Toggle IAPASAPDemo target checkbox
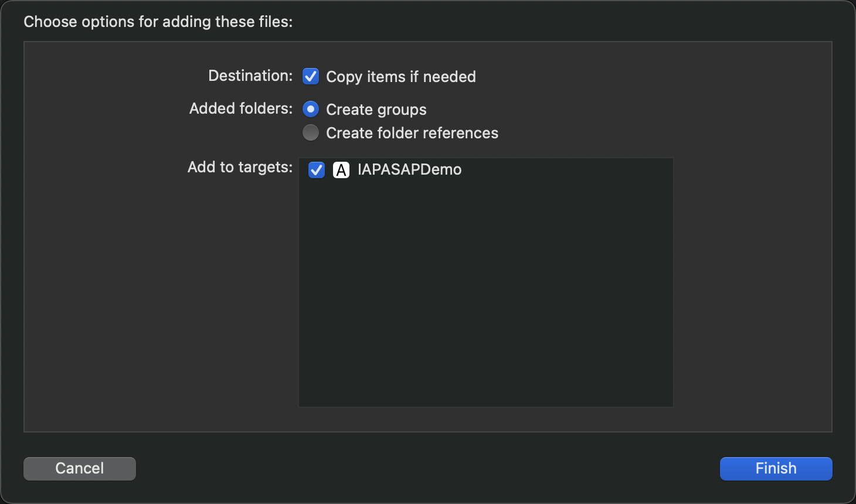 click(317, 170)
